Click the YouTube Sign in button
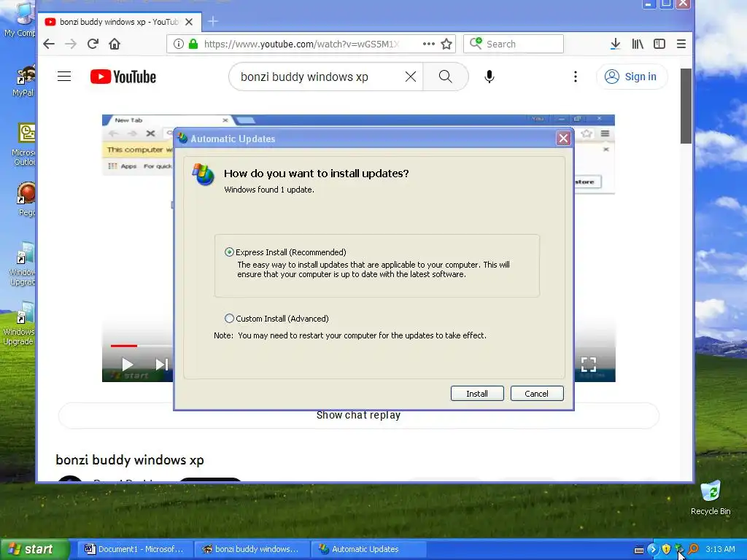The image size is (747, 560). 631,77
